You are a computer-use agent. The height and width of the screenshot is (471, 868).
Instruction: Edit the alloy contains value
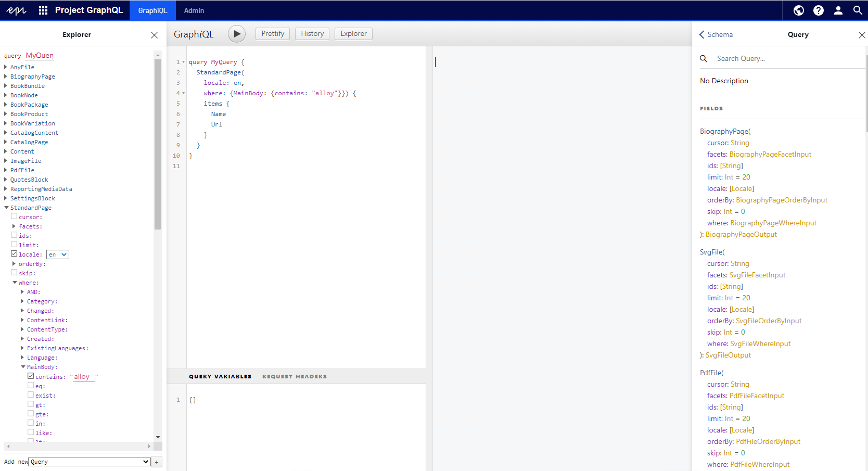click(84, 377)
